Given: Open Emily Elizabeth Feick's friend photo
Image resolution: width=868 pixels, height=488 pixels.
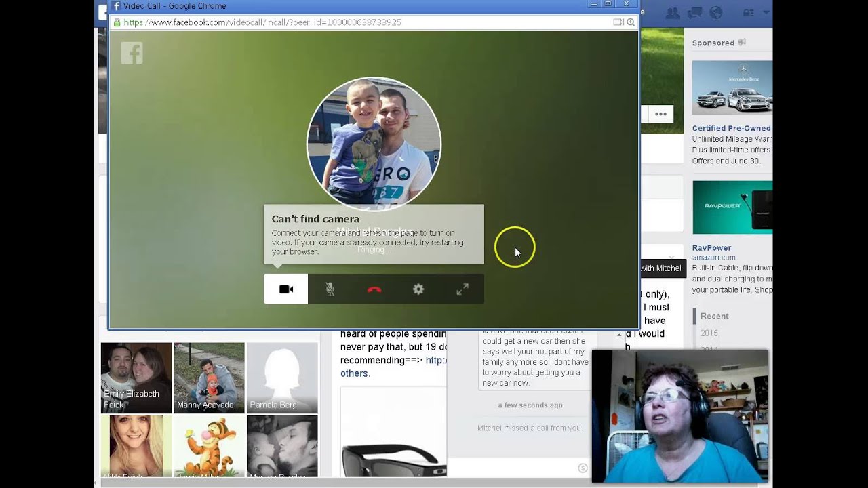Looking at the screenshot, I should (x=136, y=378).
